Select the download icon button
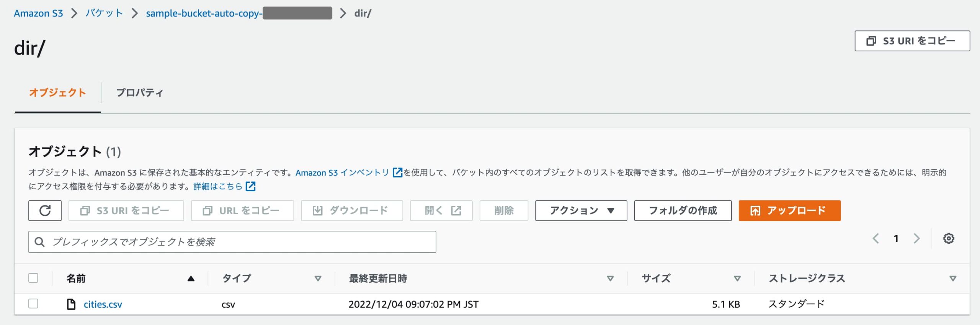Image resolution: width=980 pixels, height=325 pixels. [x=317, y=210]
